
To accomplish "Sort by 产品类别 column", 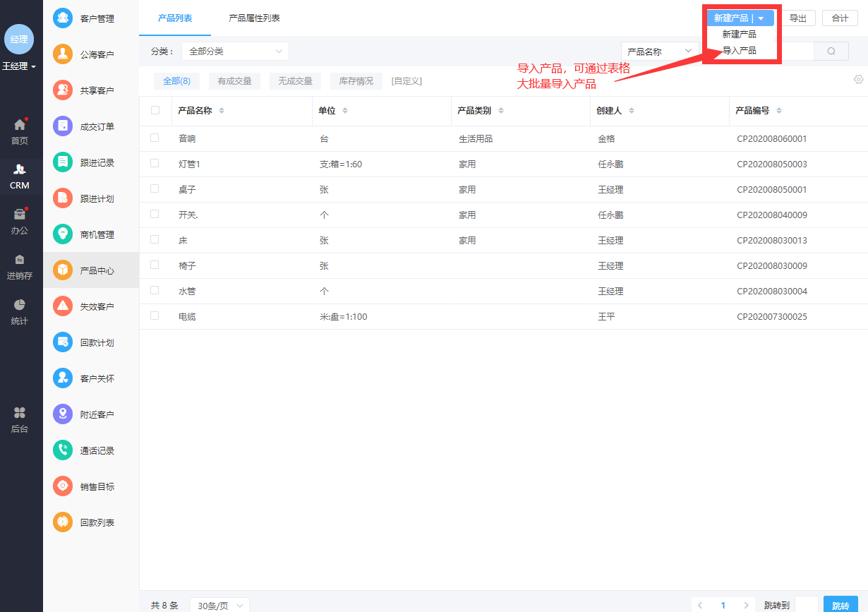I will 500,111.
